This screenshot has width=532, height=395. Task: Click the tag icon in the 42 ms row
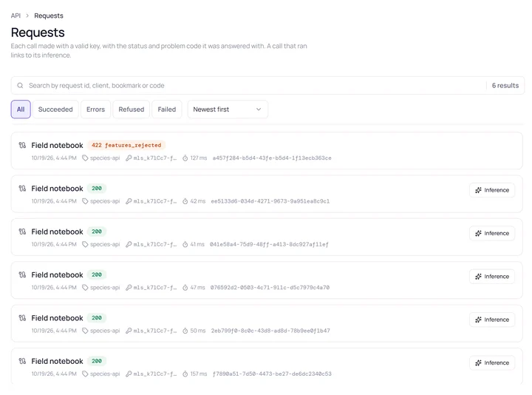(85, 201)
